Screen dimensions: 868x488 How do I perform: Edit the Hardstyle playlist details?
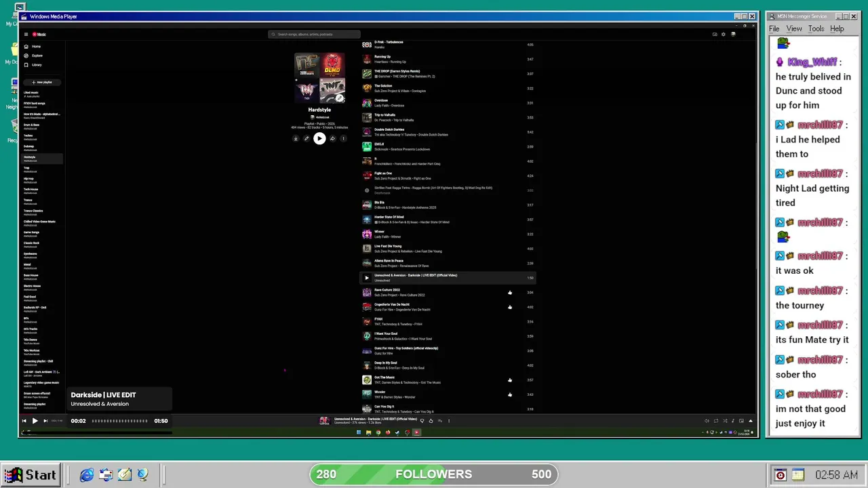point(307,138)
